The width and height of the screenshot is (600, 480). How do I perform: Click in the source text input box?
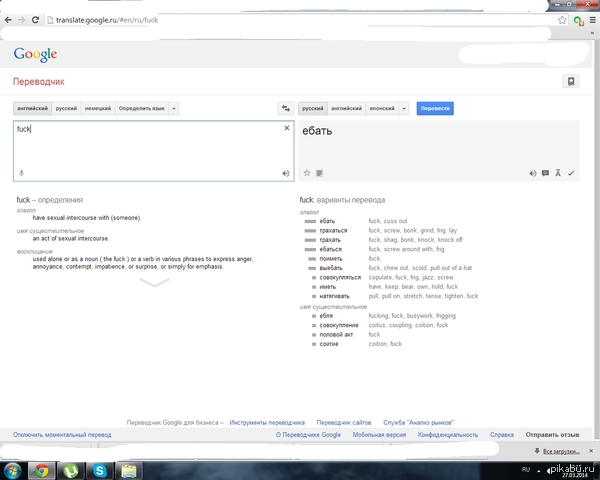153,151
